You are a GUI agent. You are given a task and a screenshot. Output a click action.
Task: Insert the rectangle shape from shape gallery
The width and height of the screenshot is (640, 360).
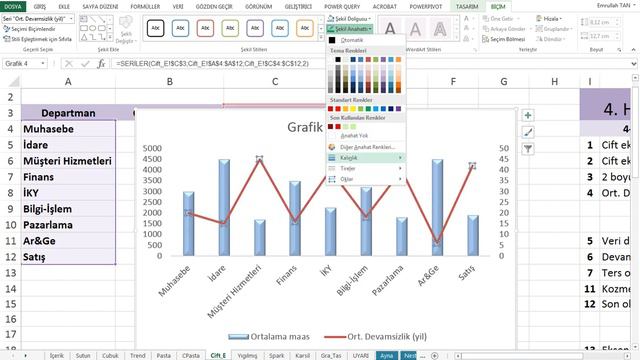click(84, 28)
